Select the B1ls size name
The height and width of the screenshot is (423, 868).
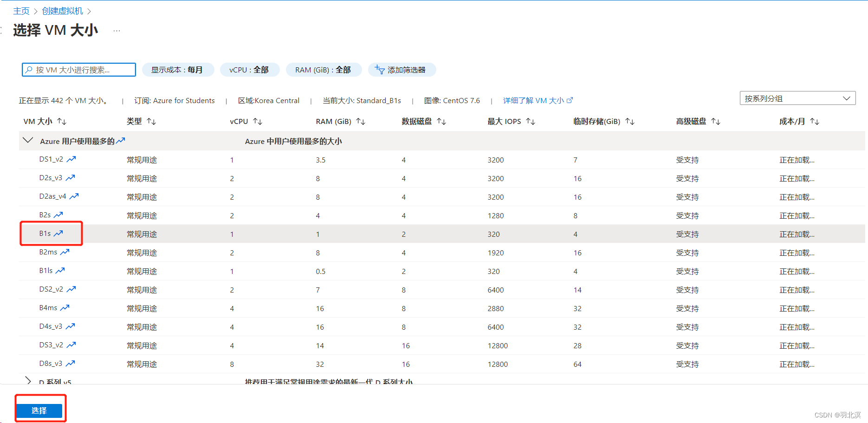46,271
